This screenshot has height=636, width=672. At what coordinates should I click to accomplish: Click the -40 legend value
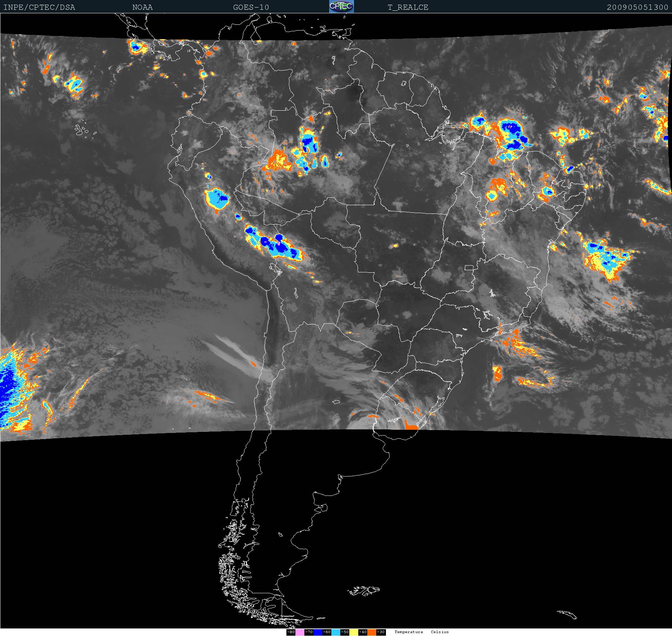(363, 632)
